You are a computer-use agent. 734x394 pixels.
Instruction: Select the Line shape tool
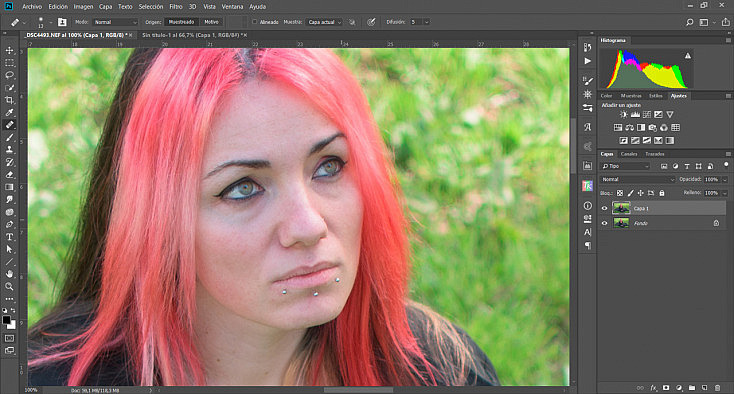pyautogui.click(x=9, y=262)
